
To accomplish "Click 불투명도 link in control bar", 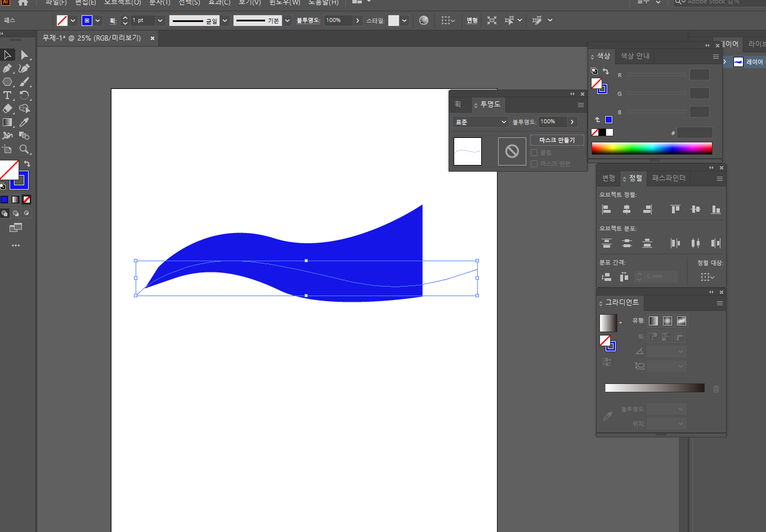I will [x=308, y=20].
